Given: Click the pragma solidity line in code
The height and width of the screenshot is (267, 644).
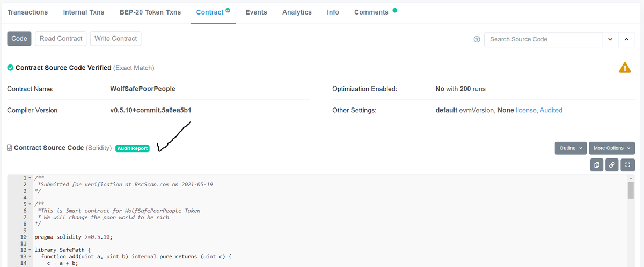Looking at the screenshot, I should click(x=74, y=236).
